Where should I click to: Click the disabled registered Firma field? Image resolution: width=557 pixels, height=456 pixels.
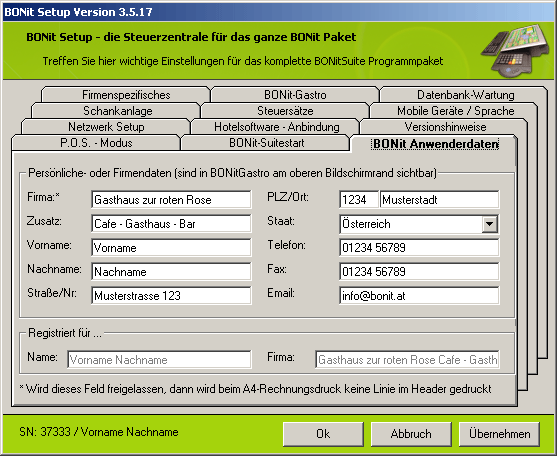tap(407, 359)
